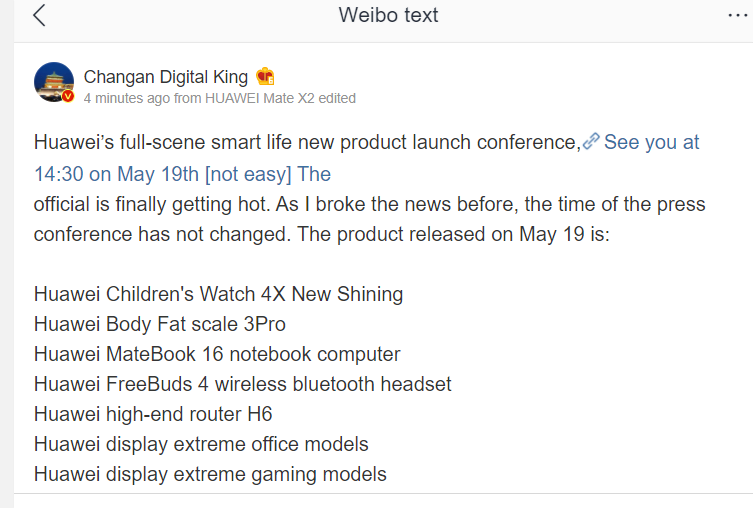Open the "See you at 14:30" link
The height and width of the screenshot is (508, 753).
pos(652,142)
